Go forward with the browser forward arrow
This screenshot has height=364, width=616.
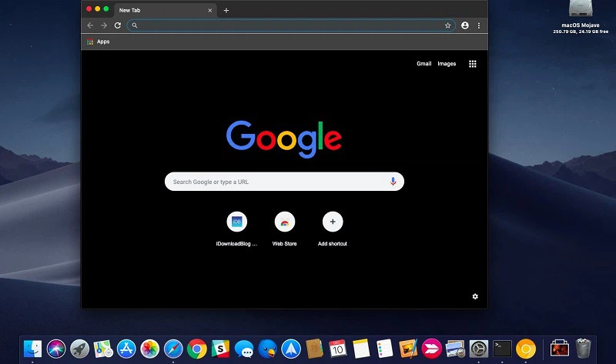tap(104, 25)
